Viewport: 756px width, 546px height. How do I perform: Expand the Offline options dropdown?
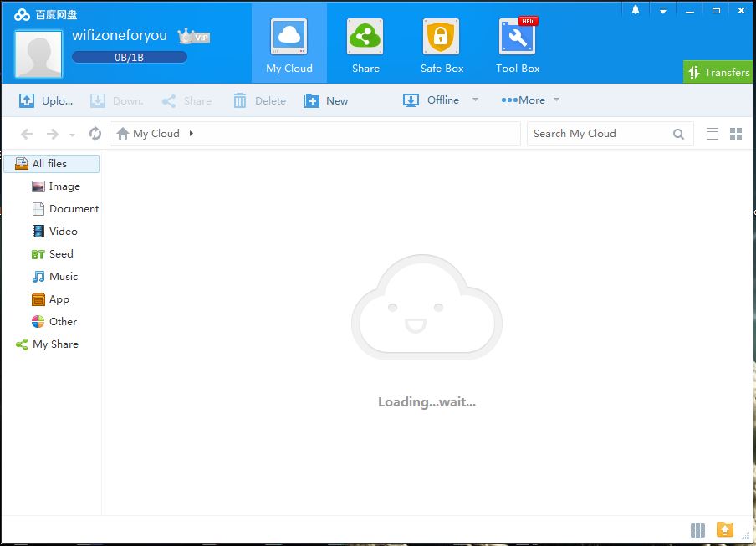coord(474,100)
